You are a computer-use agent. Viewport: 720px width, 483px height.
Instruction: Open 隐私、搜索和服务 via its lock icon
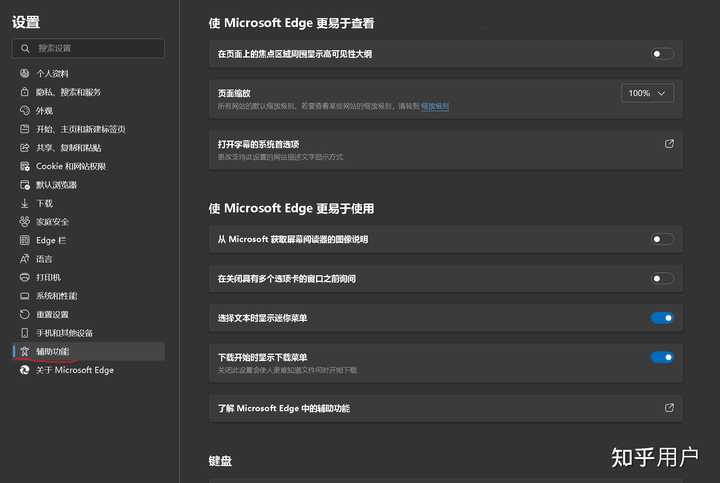click(24, 92)
